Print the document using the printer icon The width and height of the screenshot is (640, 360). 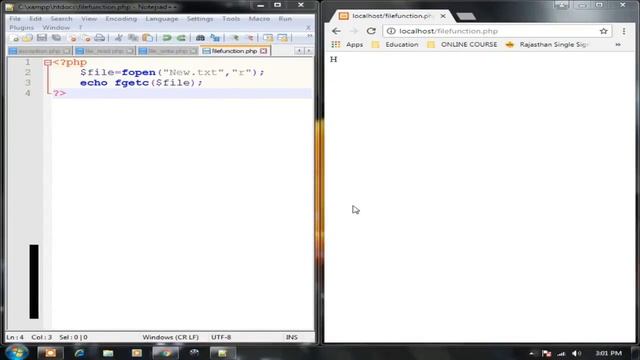click(x=100, y=38)
